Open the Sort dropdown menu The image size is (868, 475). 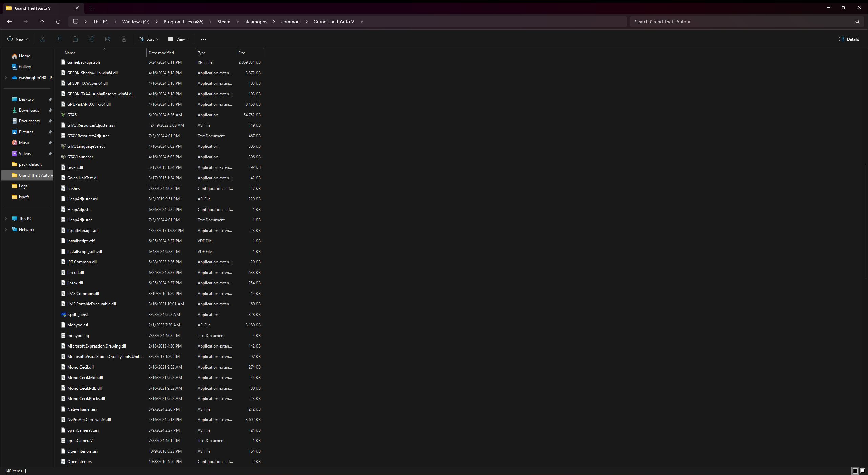click(x=148, y=39)
